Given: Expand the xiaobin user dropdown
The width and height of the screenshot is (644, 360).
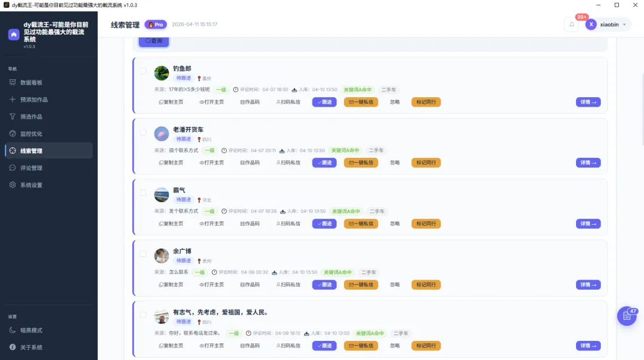Looking at the screenshot, I should 608,24.
